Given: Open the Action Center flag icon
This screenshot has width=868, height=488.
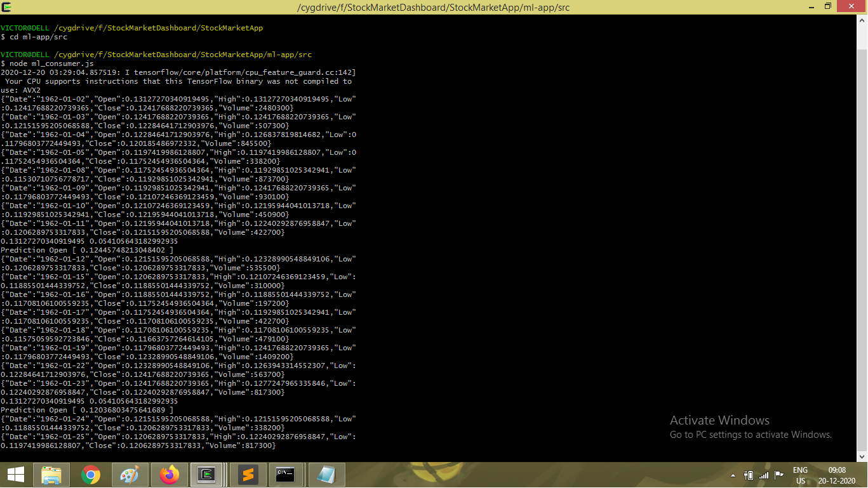Looking at the screenshot, I should click(778, 475).
